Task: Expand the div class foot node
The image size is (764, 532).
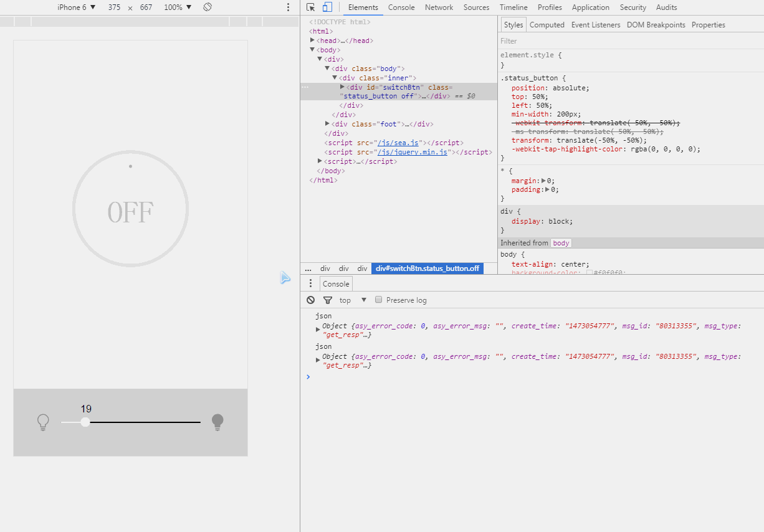Action: [x=327, y=124]
